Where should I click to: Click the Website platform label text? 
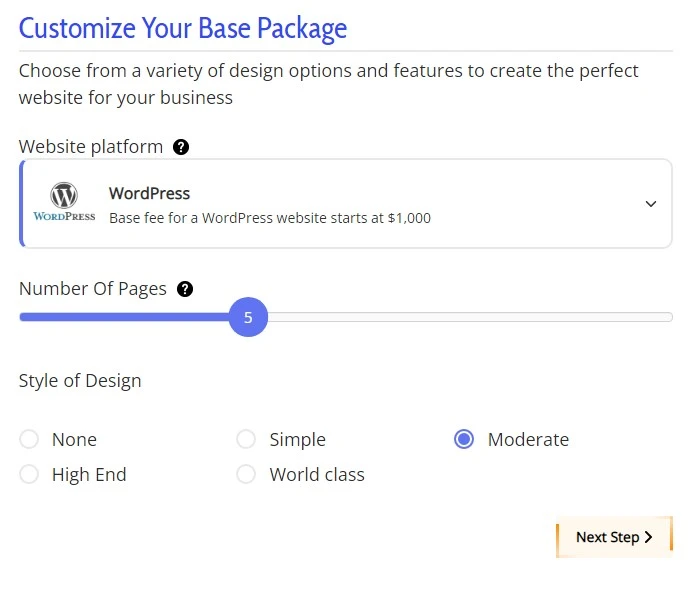[91, 147]
